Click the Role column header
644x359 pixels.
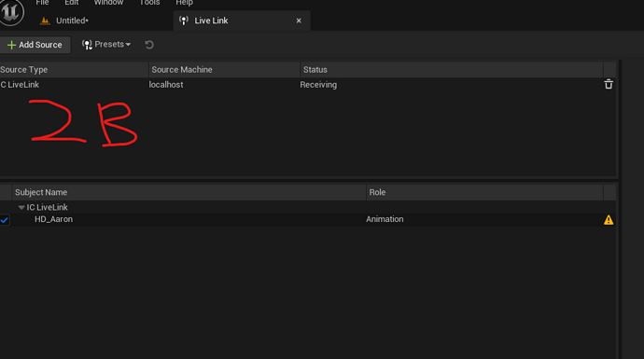(484, 192)
